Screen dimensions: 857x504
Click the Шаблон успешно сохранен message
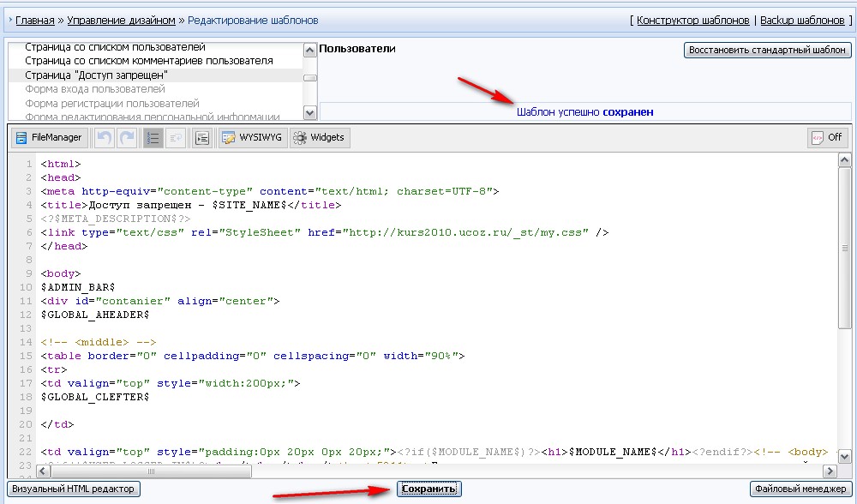coord(584,112)
